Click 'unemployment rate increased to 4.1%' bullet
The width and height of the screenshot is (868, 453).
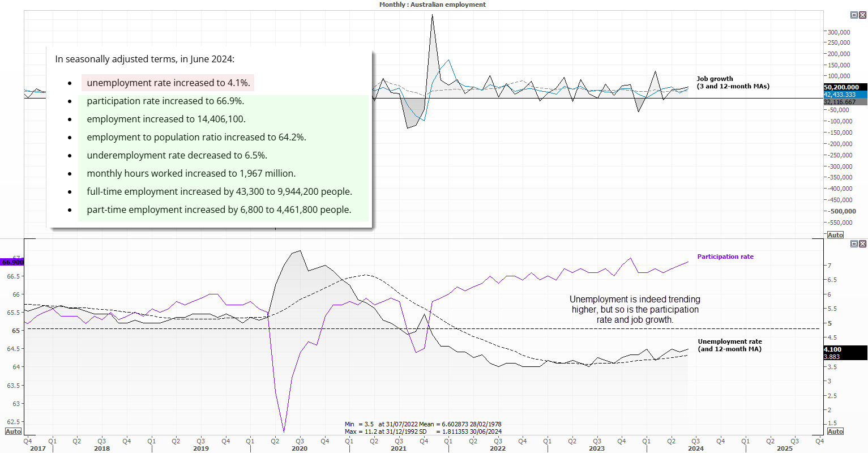pos(168,83)
